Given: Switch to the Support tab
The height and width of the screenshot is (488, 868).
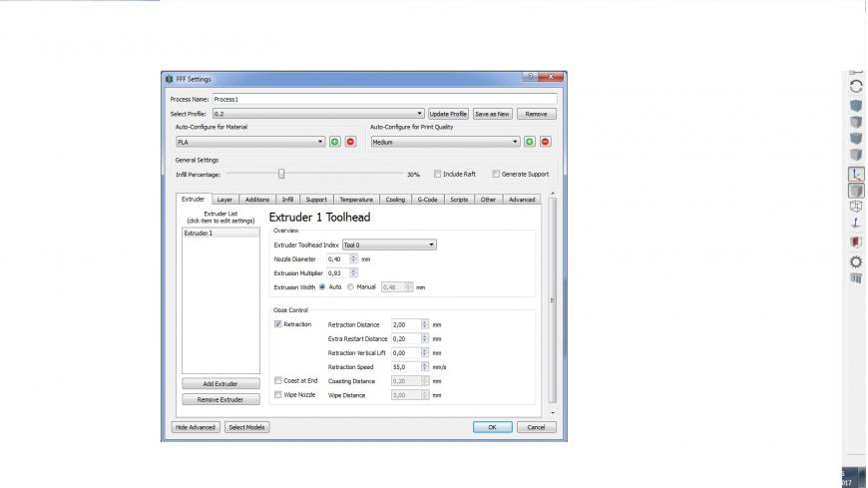Looking at the screenshot, I should (x=316, y=200).
